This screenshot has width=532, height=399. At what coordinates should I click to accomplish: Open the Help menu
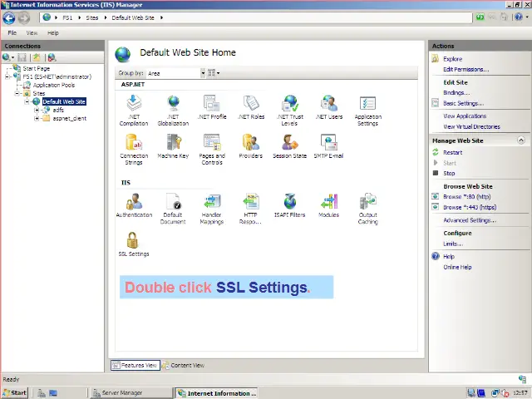click(53, 33)
